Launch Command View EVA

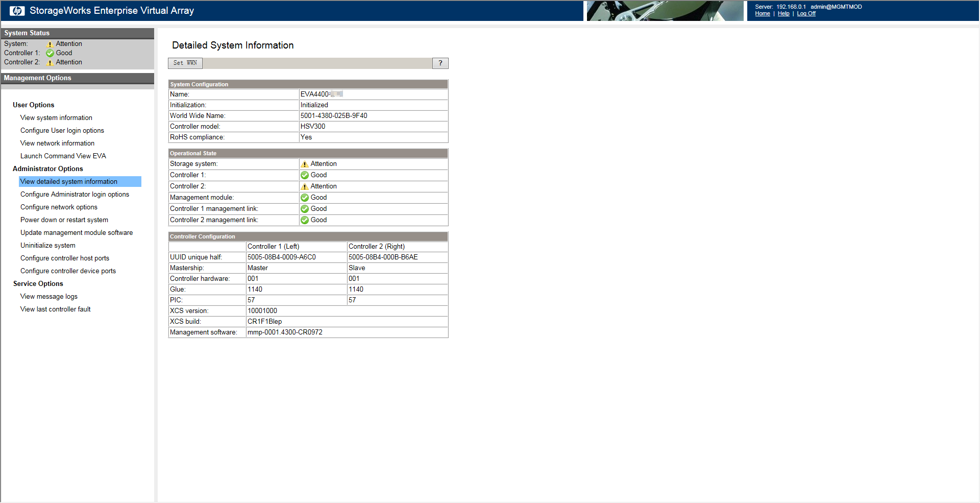pyautogui.click(x=63, y=156)
